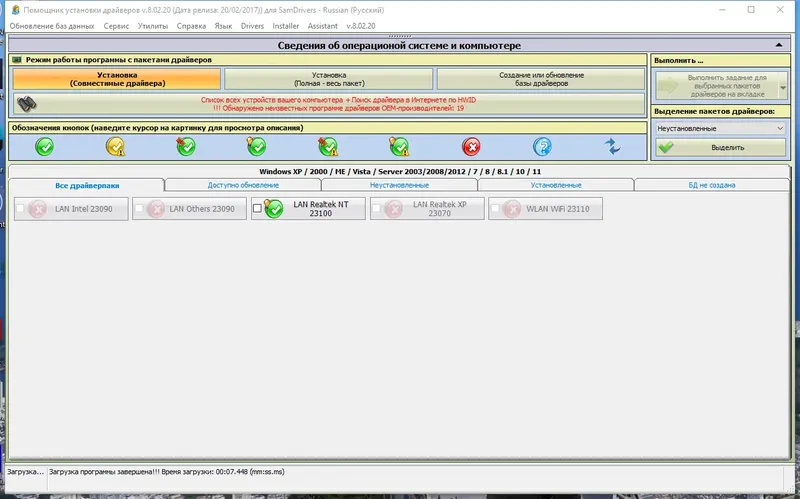
Task: Tick the LAN Realtek XP 23070 checkbox
Action: [376, 208]
